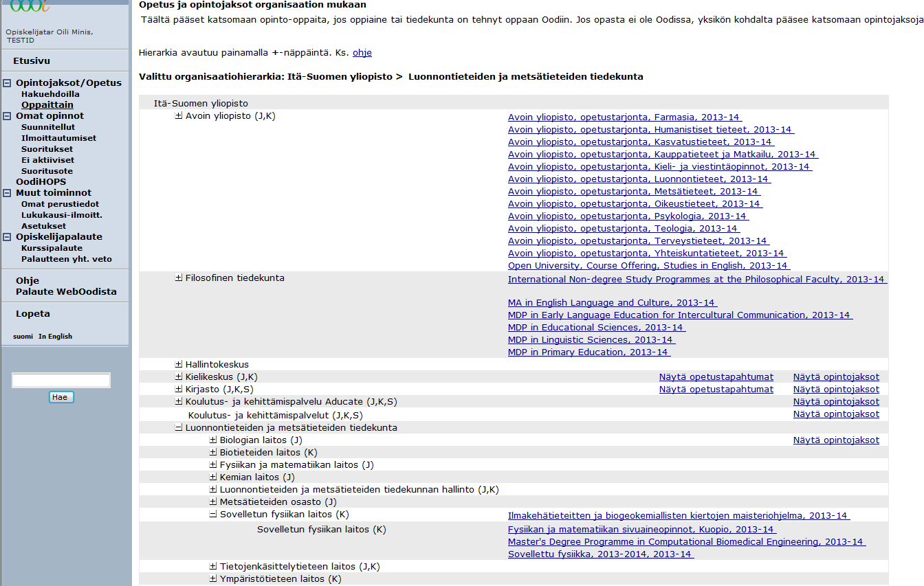This screenshot has height=586, width=924.
Task: Open Suunnitellut under Omat opinnot
Action: click(48, 127)
